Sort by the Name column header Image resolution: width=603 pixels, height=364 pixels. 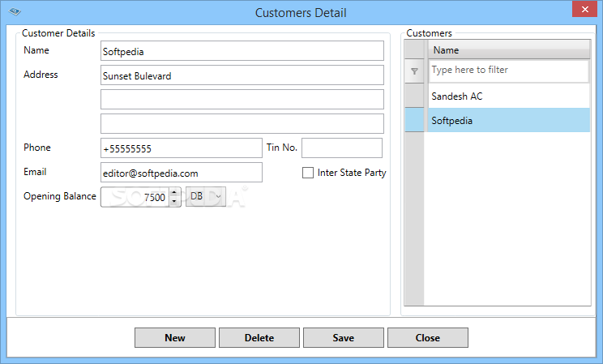pyautogui.click(x=509, y=49)
